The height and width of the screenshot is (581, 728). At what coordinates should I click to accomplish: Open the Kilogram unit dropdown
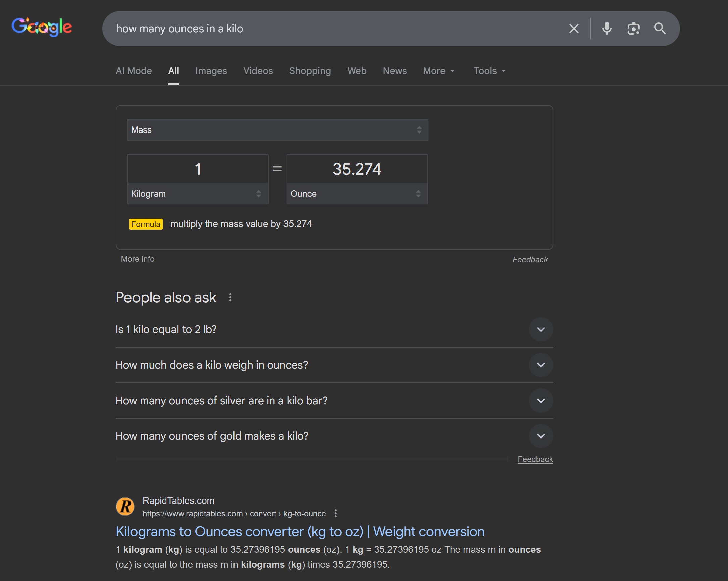click(x=198, y=194)
